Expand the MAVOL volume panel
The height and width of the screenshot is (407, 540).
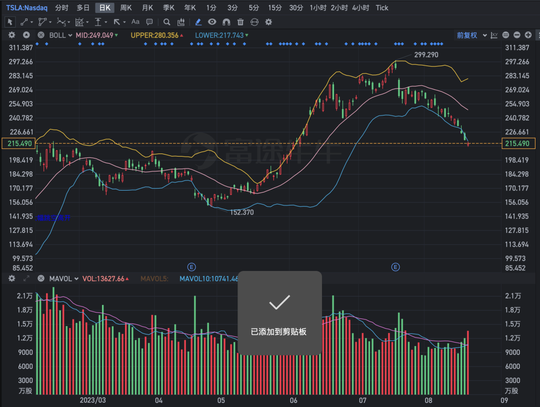pyautogui.click(x=27, y=278)
